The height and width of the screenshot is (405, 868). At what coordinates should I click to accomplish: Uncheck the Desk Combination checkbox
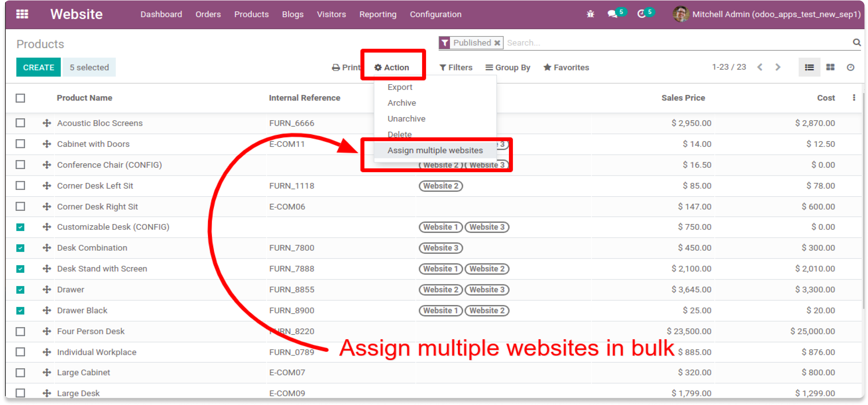21,248
